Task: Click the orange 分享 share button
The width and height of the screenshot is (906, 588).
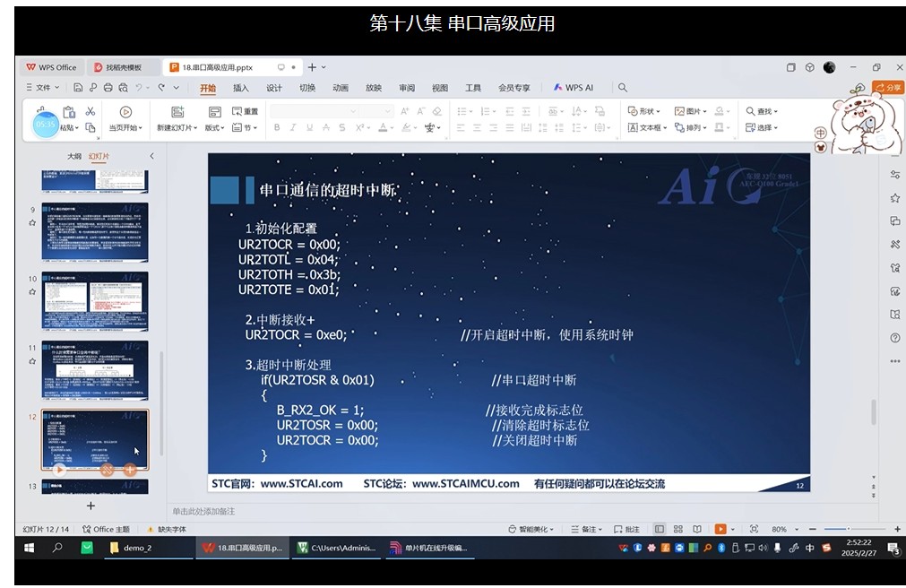Action: coord(888,87)
